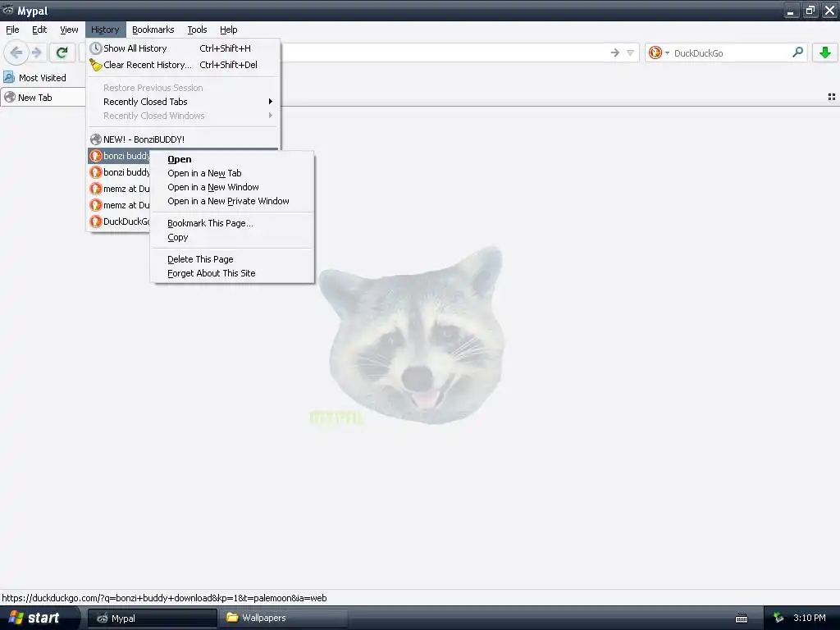Choose Bookmark This Page...

232,223
